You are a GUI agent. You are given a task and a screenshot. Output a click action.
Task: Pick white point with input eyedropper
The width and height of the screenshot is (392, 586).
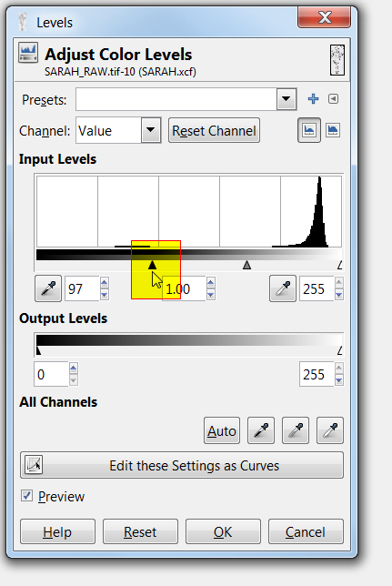click(x=283, y=288)
